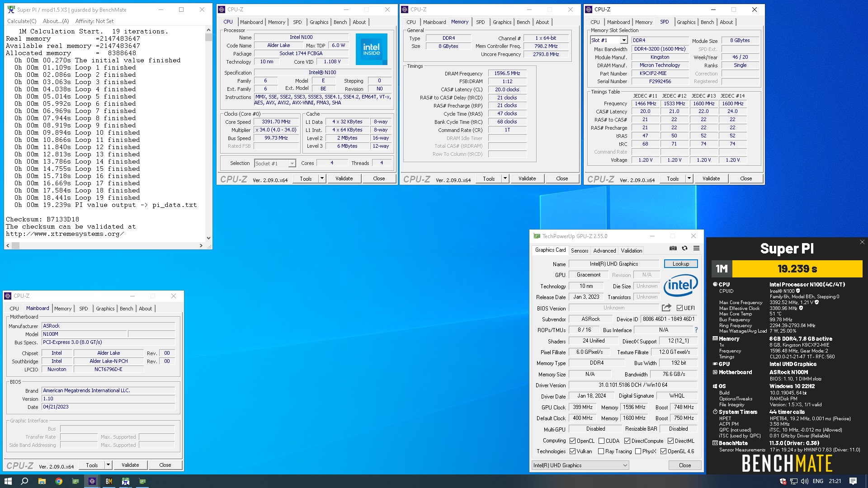Toggle the OpenGL 4.6 checkbox

[x=663, y=451]
